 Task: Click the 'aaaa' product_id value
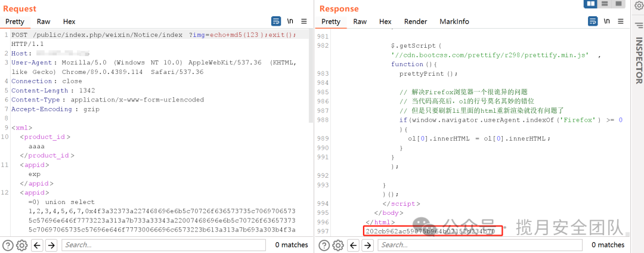36,146
